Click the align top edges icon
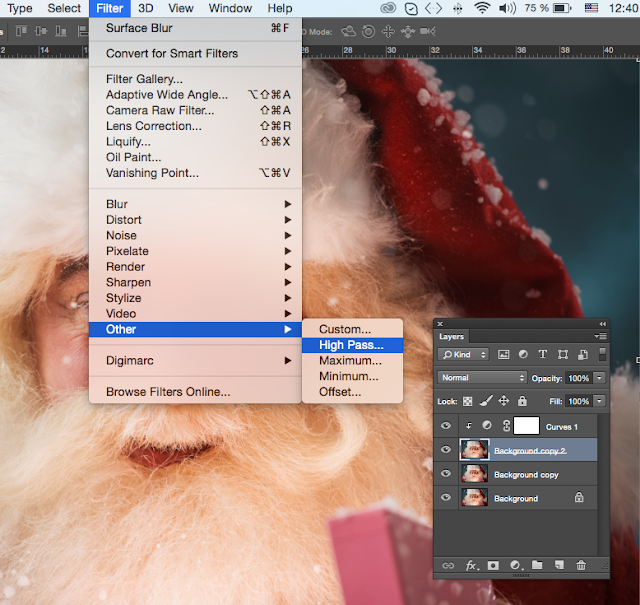Image resolution: width=640 pixels, height=605 pixels. [21, 31]
